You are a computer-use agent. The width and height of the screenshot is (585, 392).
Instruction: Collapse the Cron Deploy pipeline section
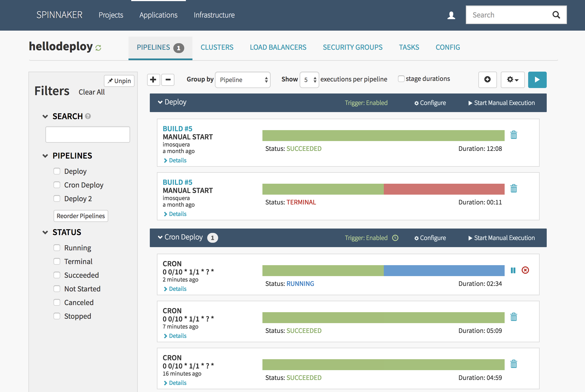coord(160,237)
